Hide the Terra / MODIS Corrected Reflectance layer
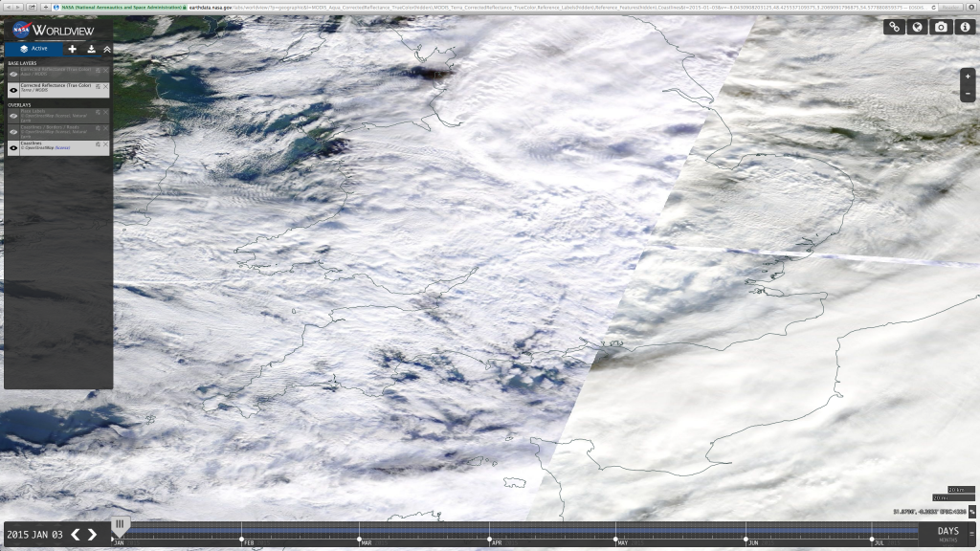 click(x=13, y=90)
